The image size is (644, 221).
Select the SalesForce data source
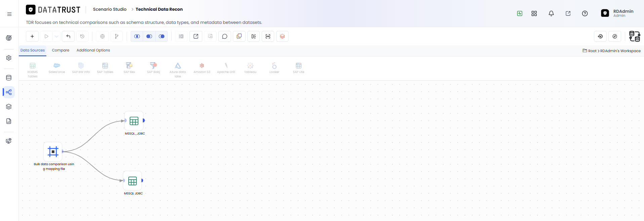coord(57,68)
